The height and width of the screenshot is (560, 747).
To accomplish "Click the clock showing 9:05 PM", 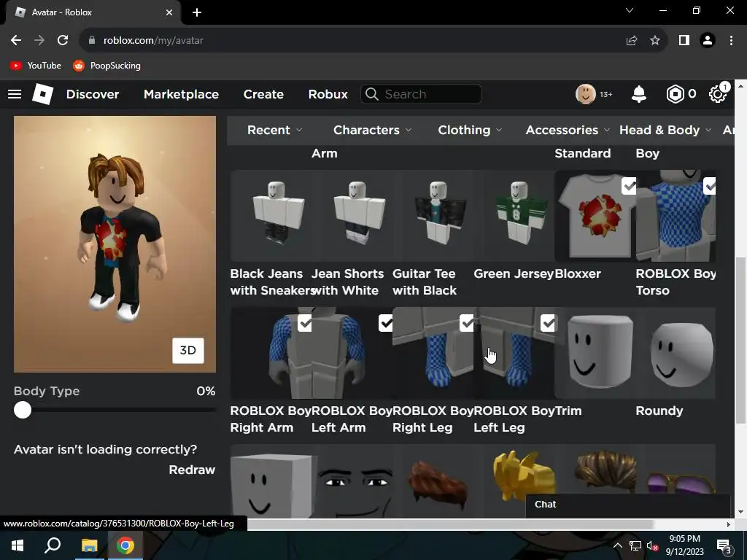I will click(x=684, y=539).
